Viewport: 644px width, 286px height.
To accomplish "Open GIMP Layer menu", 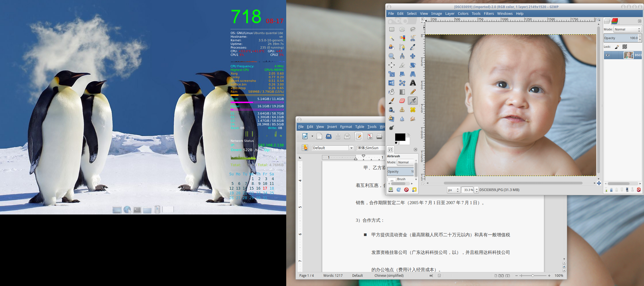I will tap(450, 13).
